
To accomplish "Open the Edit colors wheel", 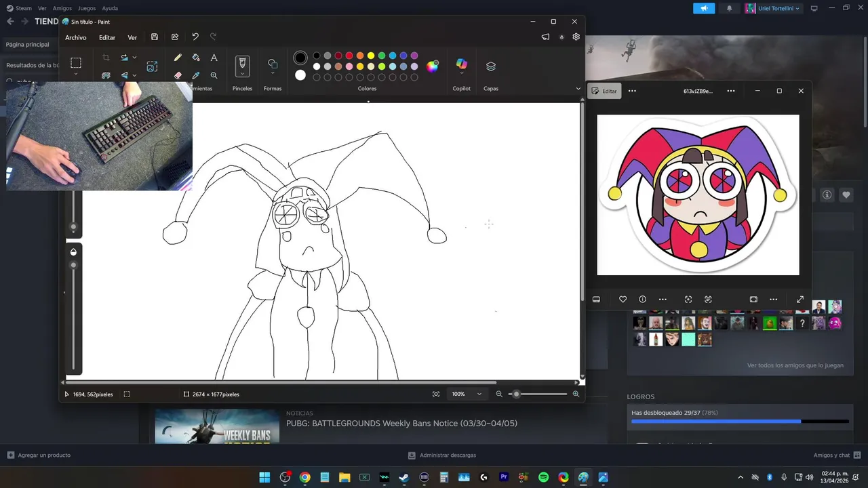I will (432, 66).
